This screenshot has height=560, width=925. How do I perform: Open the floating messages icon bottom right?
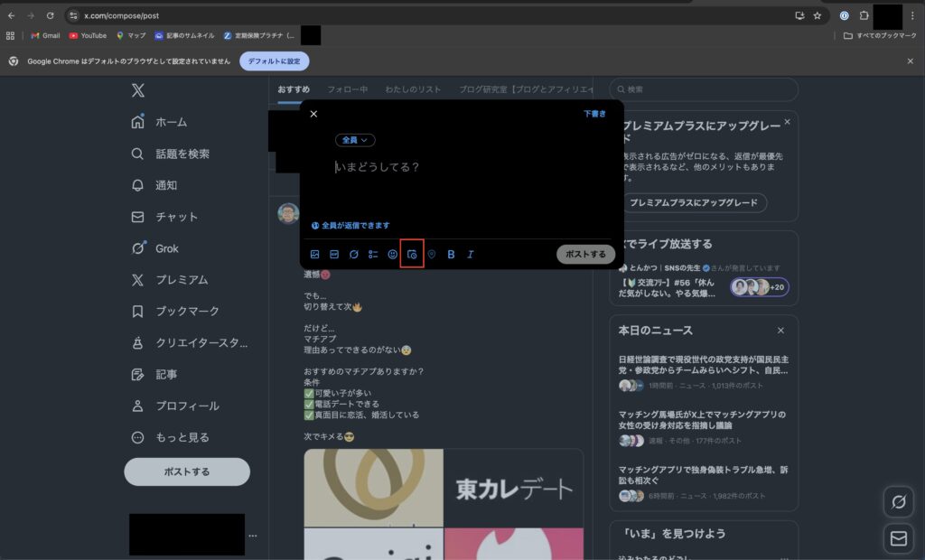click(898, 538)
